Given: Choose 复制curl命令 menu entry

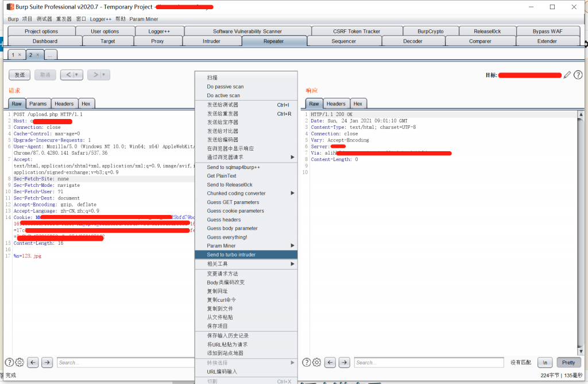Looking at the screenshot, I should [x=246, y=299].
